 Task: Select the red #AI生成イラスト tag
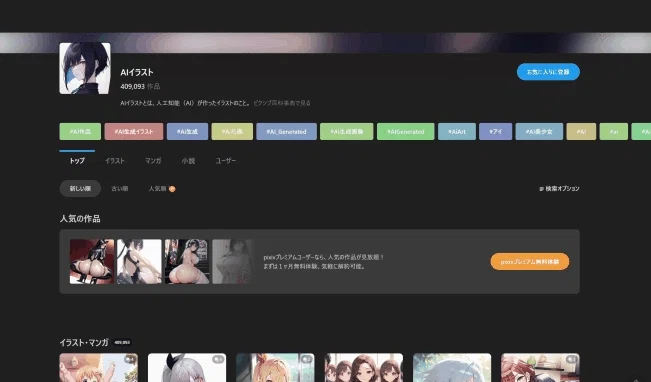tap(134, 132)
